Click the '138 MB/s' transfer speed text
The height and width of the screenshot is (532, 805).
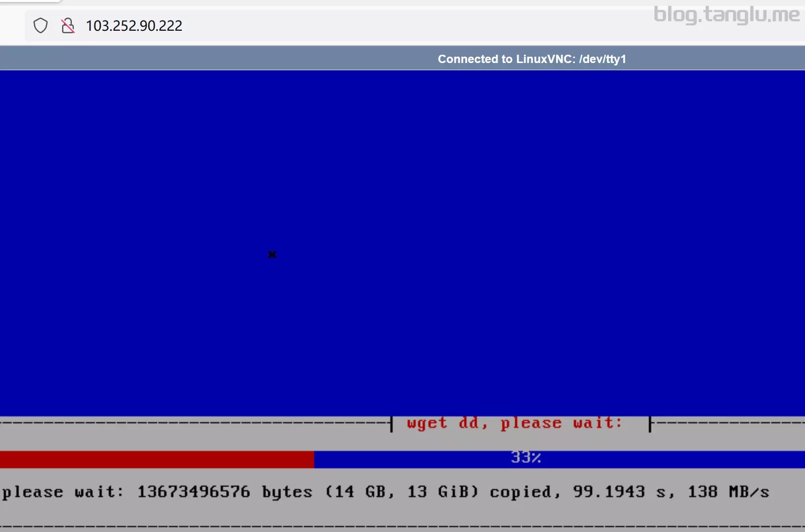(729, 492)
